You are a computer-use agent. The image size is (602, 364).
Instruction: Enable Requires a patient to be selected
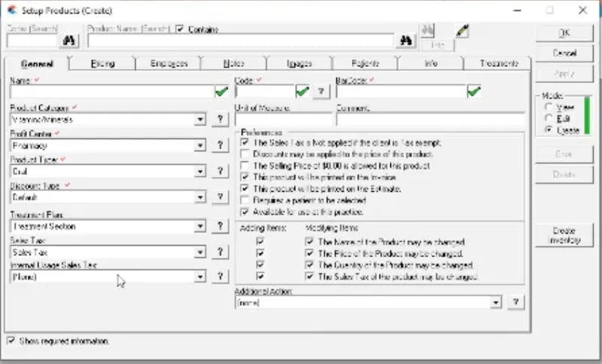[x=245, y=200]
